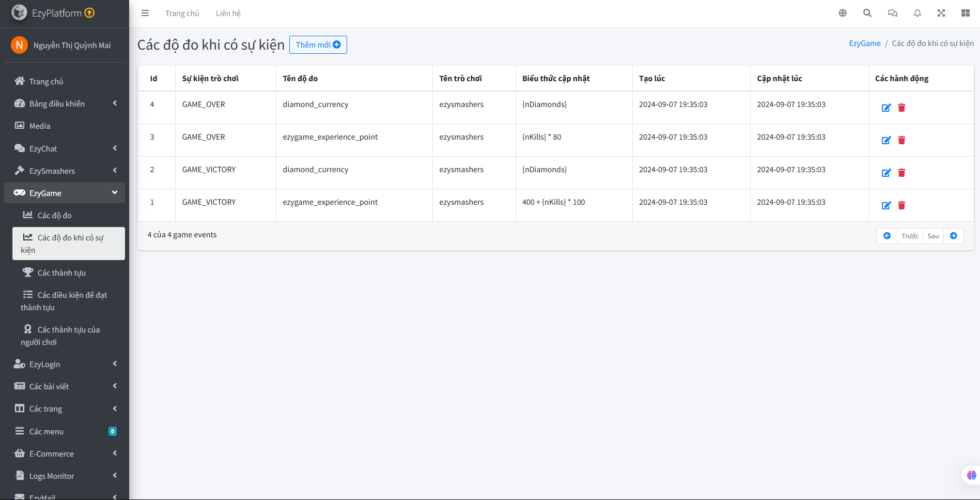
Task: Toggle fullscreen with the expand icon
Action: [941, 13]
